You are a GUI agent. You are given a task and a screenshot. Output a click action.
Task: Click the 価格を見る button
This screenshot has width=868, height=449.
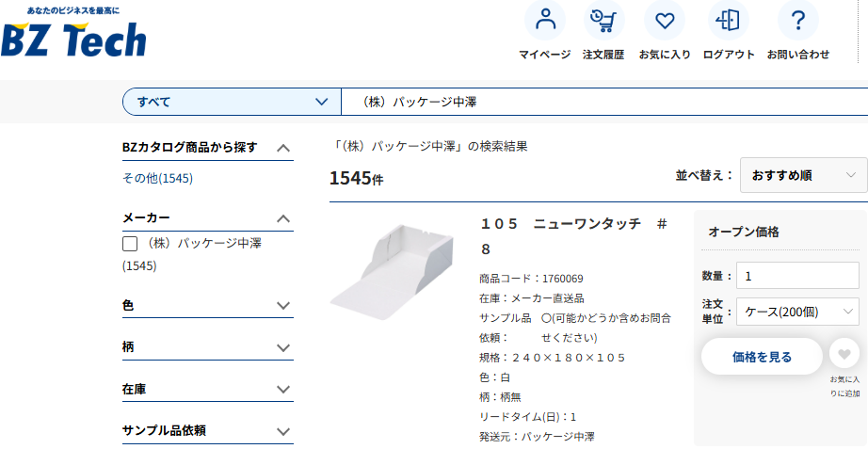tap(762, 357)
